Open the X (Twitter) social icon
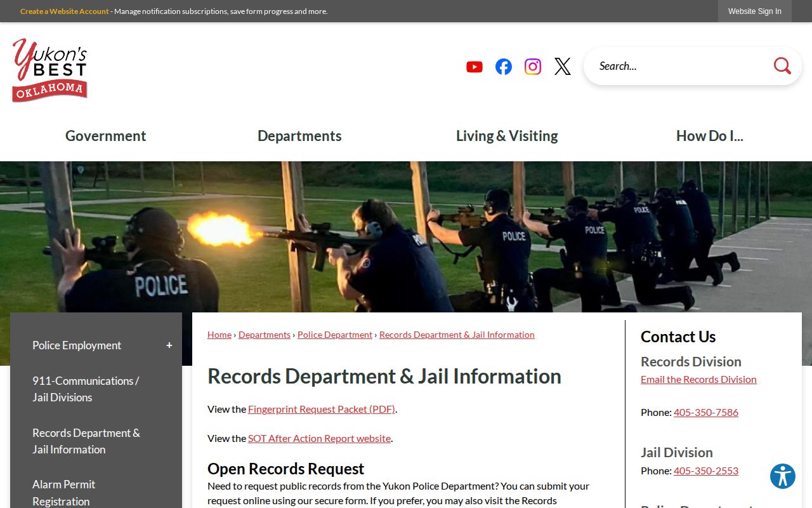The width and height of the screenshot is (812, 508). (x=563, y=67)
